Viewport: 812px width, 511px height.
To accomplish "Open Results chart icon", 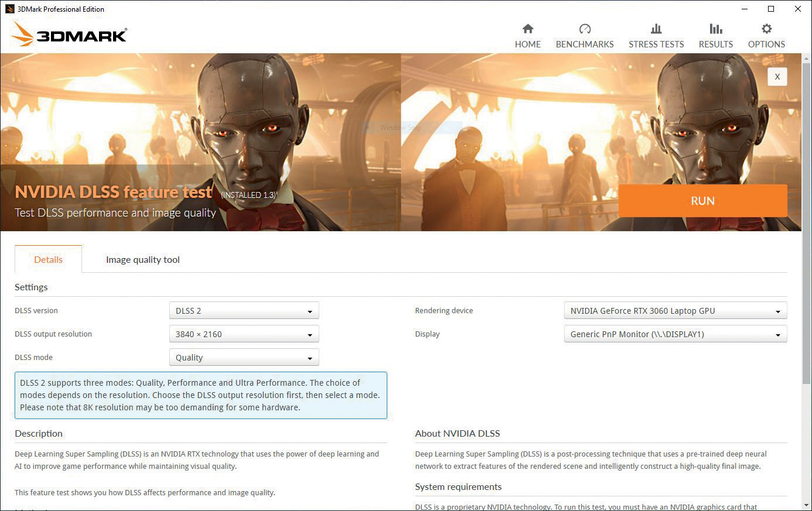I will pos(716,29).
